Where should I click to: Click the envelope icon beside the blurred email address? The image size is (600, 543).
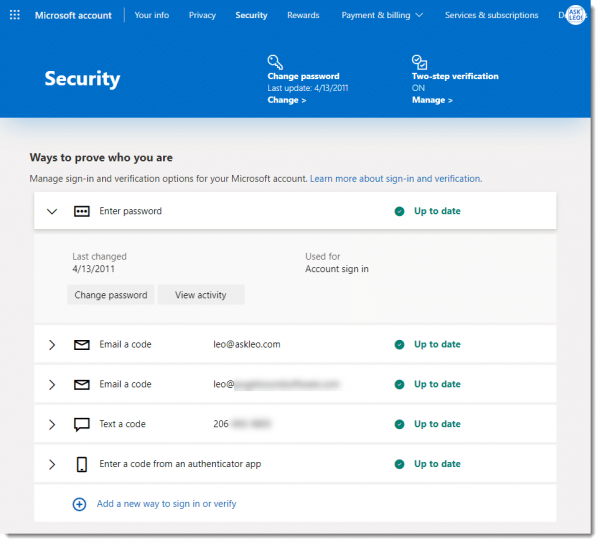pos(82,384)
